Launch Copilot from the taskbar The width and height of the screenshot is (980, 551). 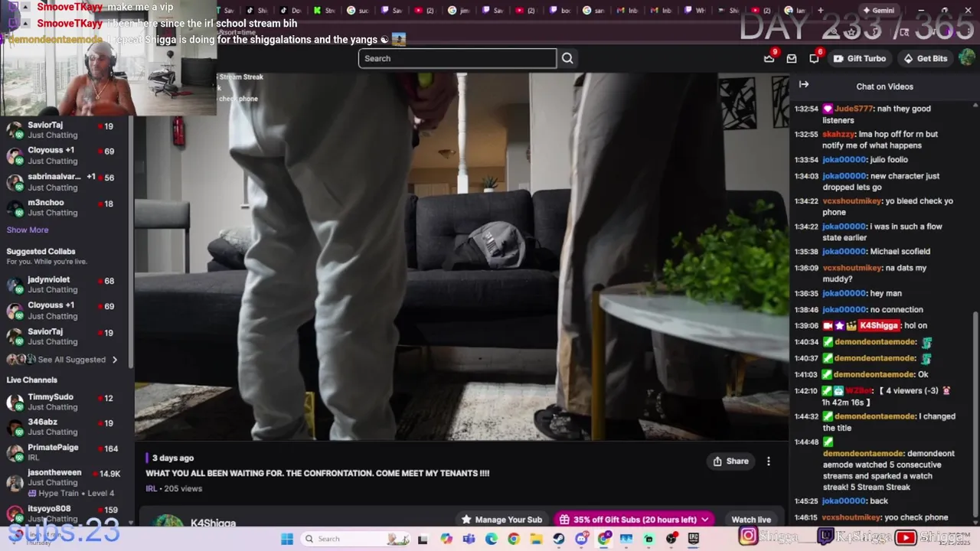[x=446, y=539]
